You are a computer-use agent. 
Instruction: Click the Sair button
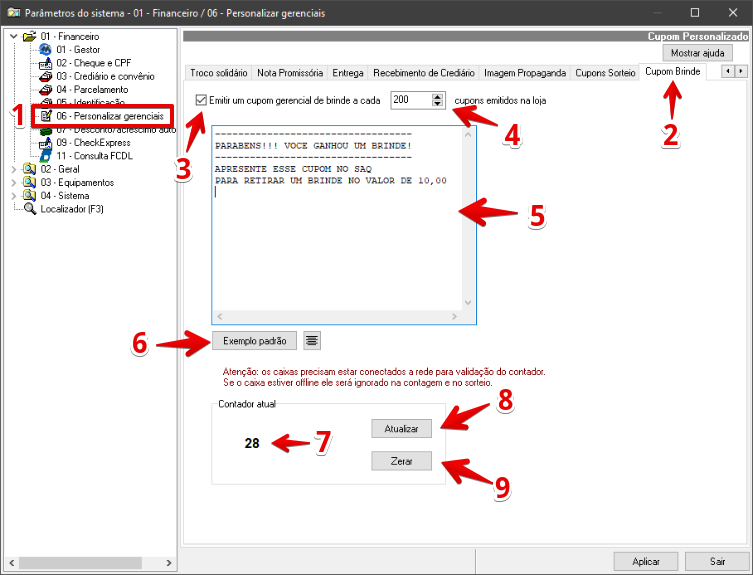pyautogui.click(x=717, y=561)
